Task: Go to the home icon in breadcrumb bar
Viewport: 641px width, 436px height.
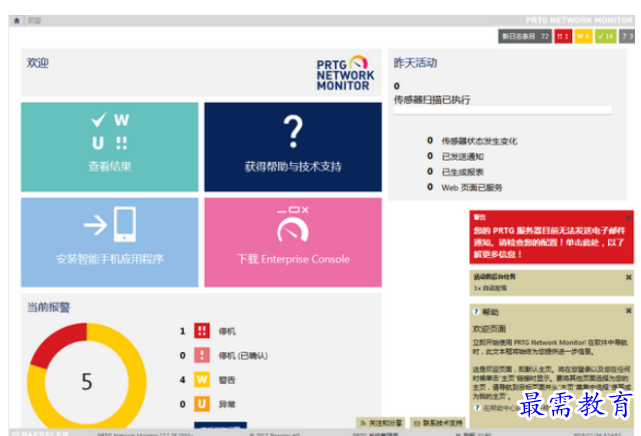Action: [x=17, y=20]
